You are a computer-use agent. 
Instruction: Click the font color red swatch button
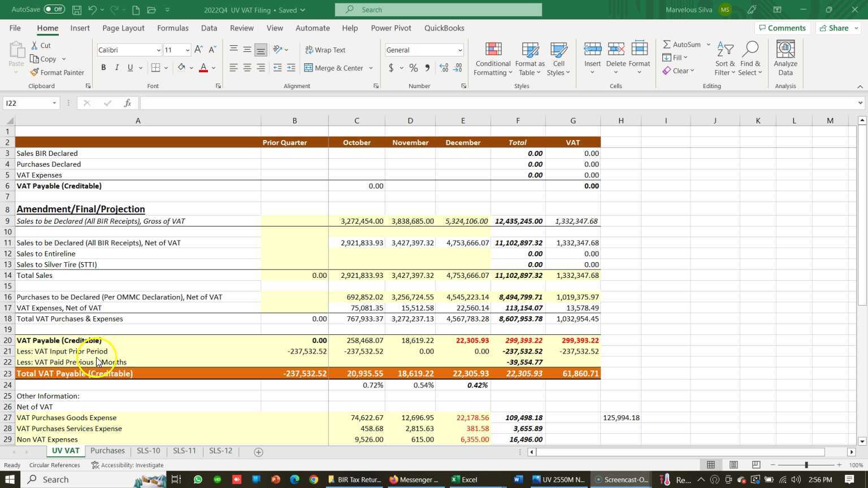click(x=203, y=68)
